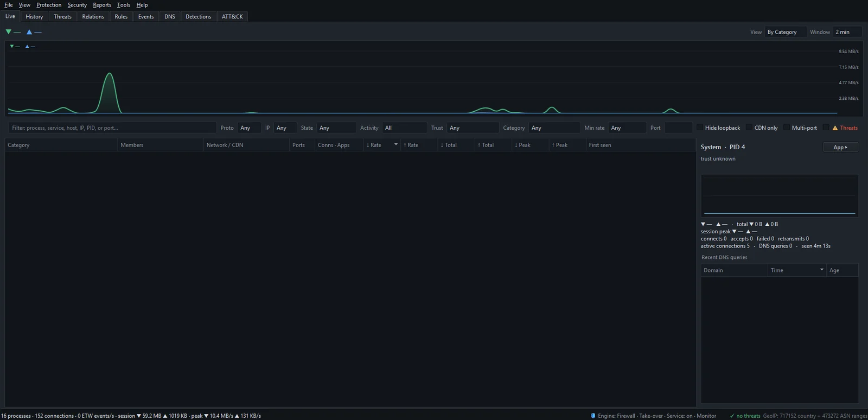Open the Trust filter dropdown

(473, 128)
